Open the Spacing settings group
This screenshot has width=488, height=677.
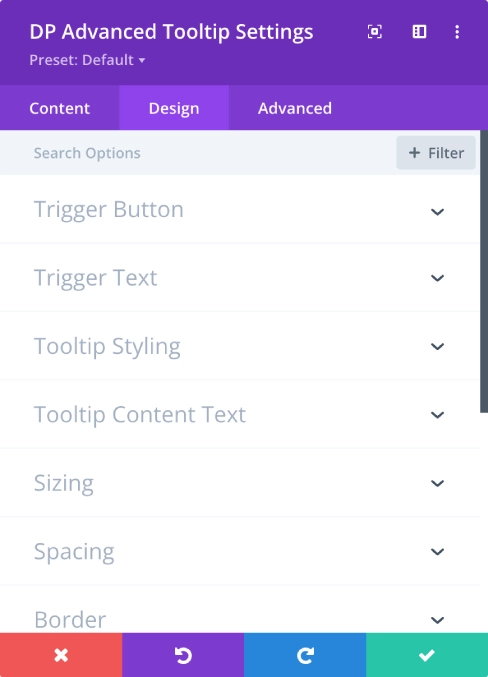(x=240, y=551)
